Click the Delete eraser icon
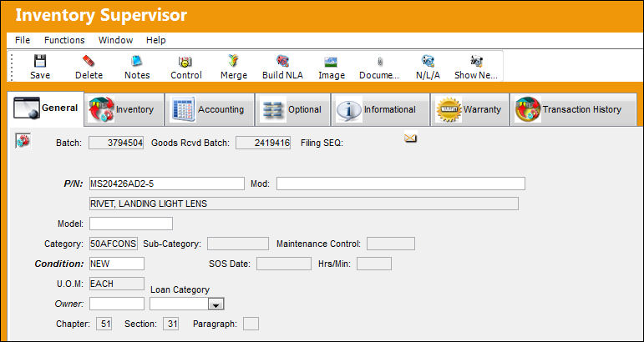 tap(89, 62)
